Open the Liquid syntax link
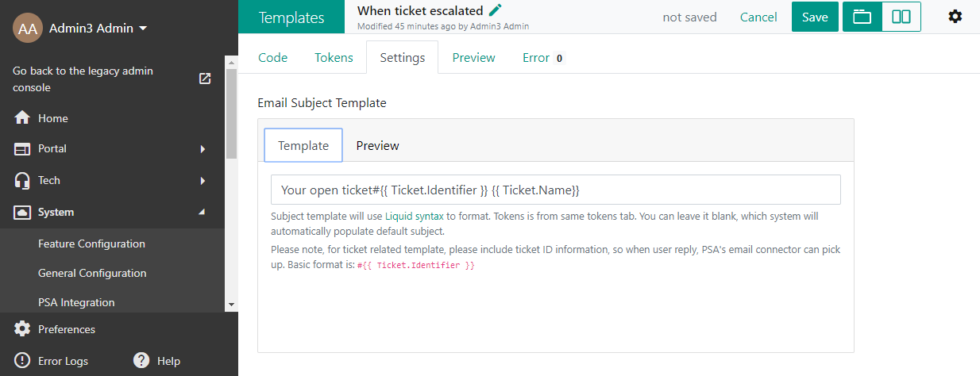This screenshot has height=376, width=980. (415, 216)
